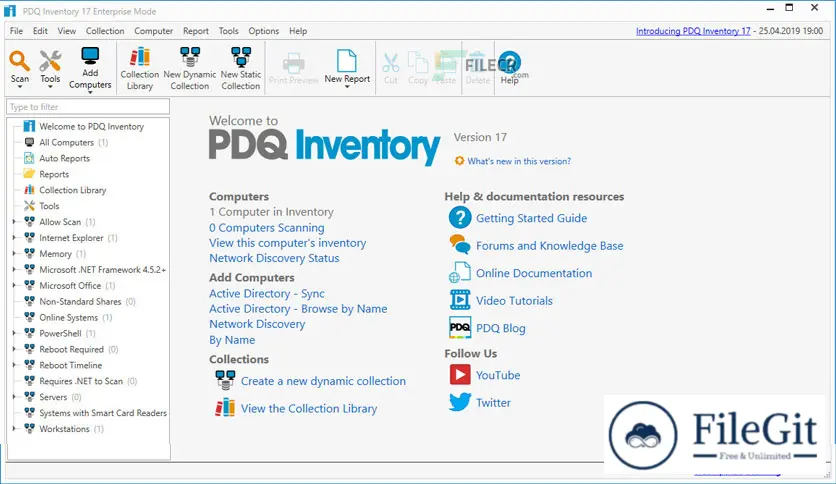This screenshot has height=484, width=836.
Task: Open the Report menu
Action: tap(196, 31)
